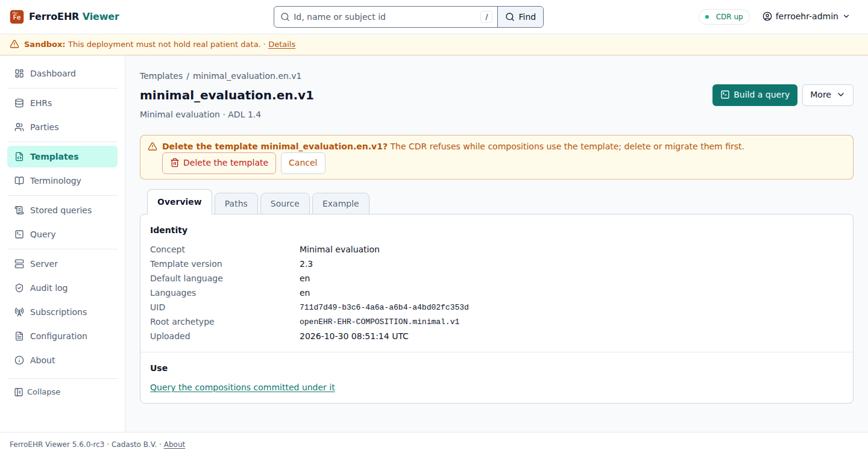Open the More dropdown menu
This screenshot has height=456, width=868.
(828, 95)
